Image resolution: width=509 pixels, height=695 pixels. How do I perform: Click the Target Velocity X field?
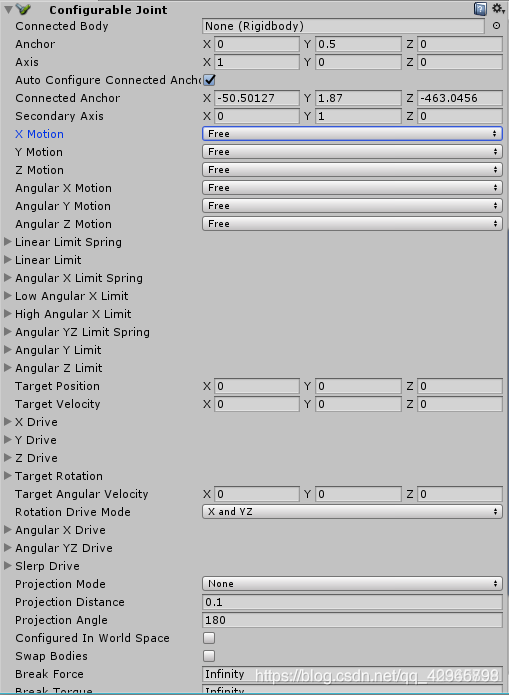click(257, 404)
